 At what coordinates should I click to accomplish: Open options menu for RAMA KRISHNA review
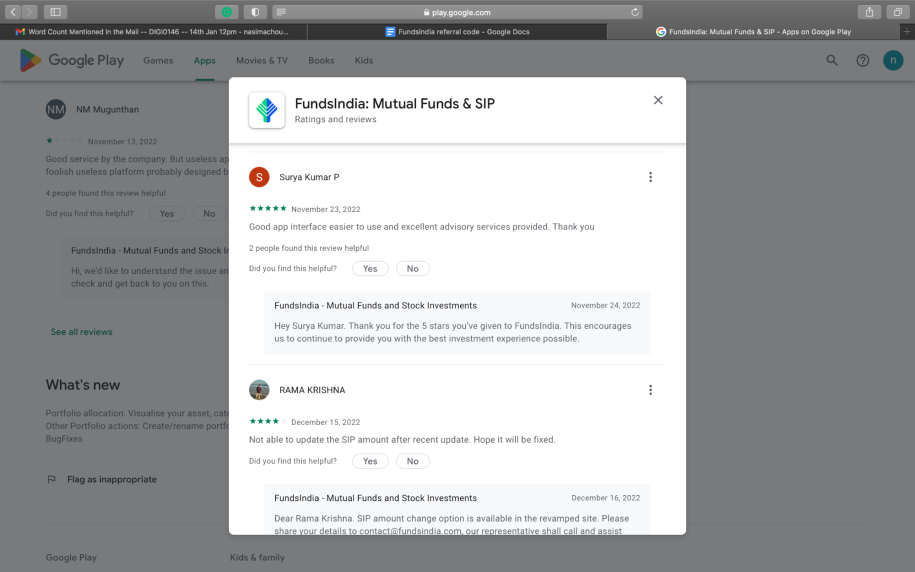[650, 390]
